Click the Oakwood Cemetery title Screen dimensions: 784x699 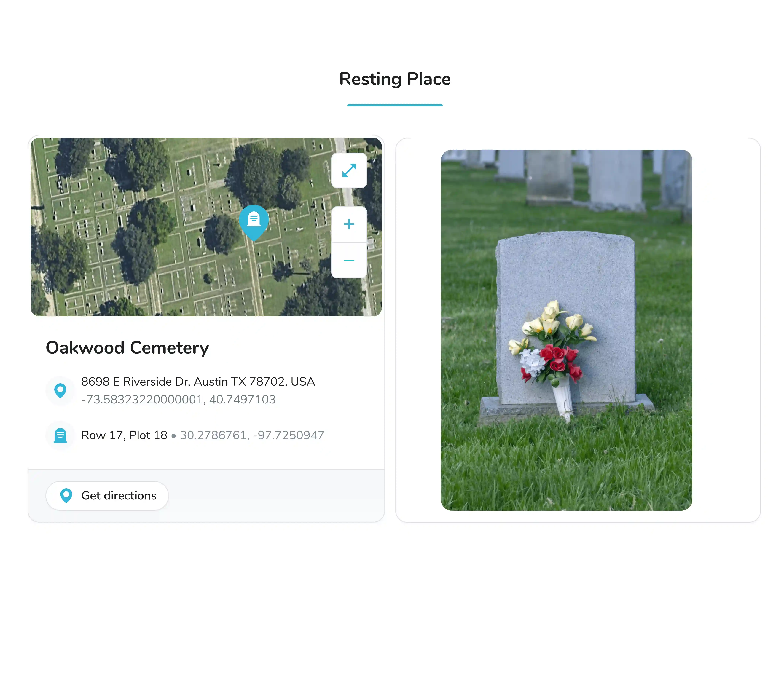coord(127,348)
